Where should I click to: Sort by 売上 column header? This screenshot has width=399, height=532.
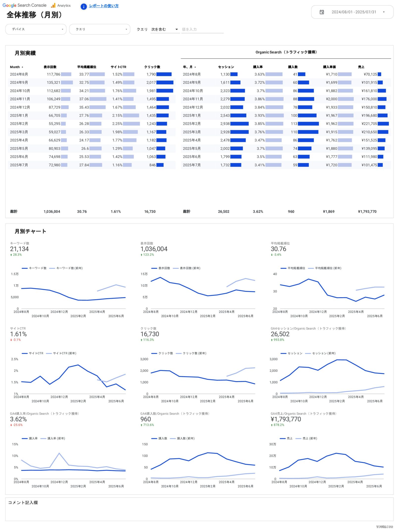point(361,67)
